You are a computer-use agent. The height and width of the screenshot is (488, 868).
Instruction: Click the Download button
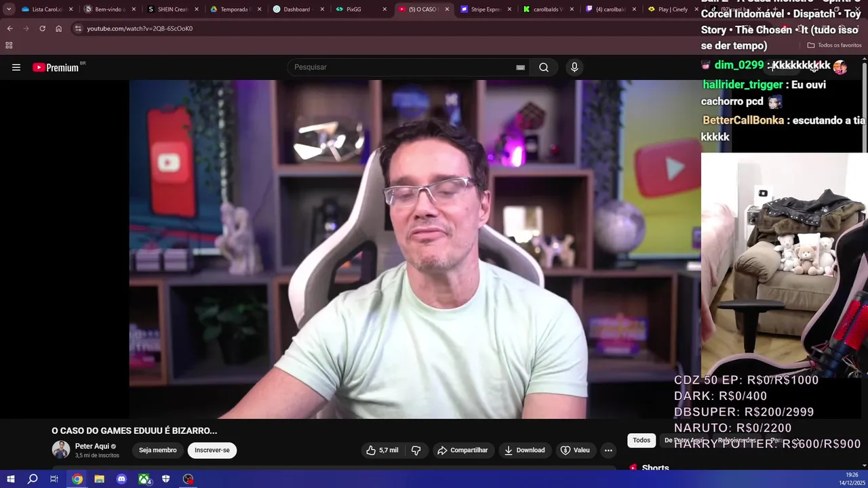524,450
